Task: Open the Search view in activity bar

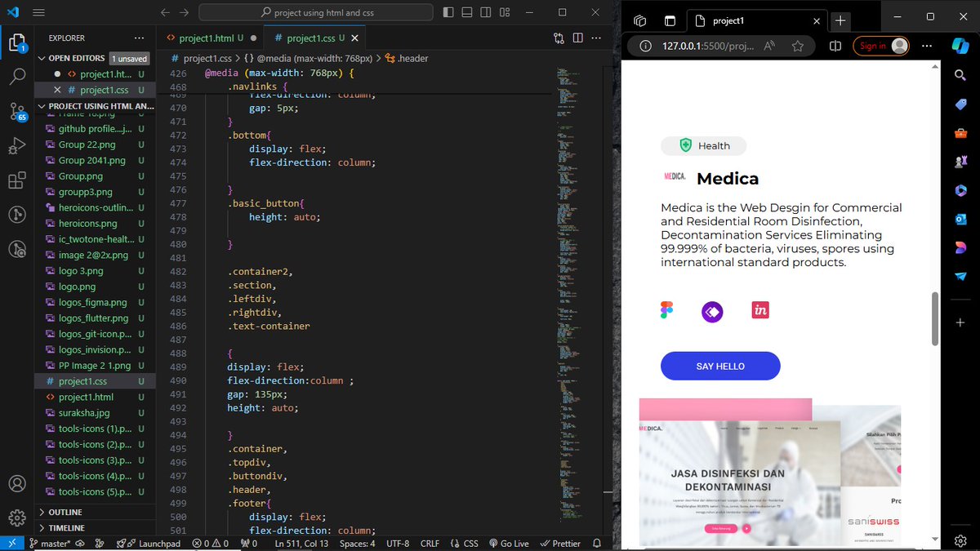Action: [17, 77]
